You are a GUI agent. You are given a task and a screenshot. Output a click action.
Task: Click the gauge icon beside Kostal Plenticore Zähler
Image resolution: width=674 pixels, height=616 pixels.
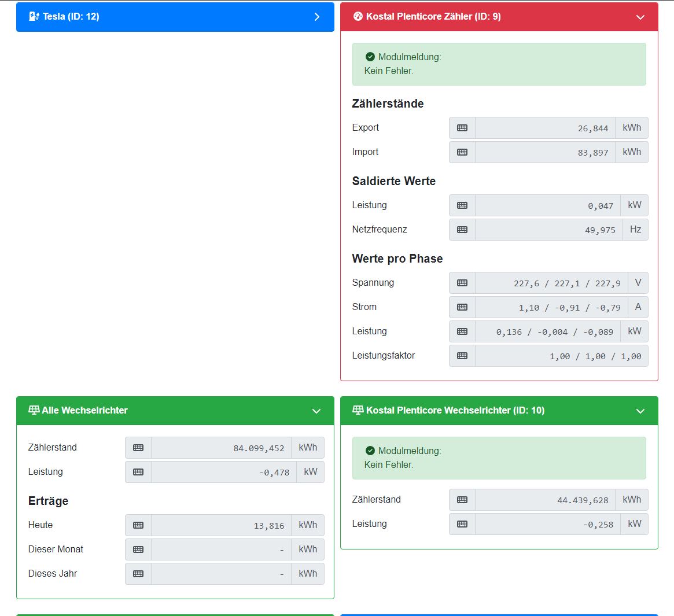point(358,16)
